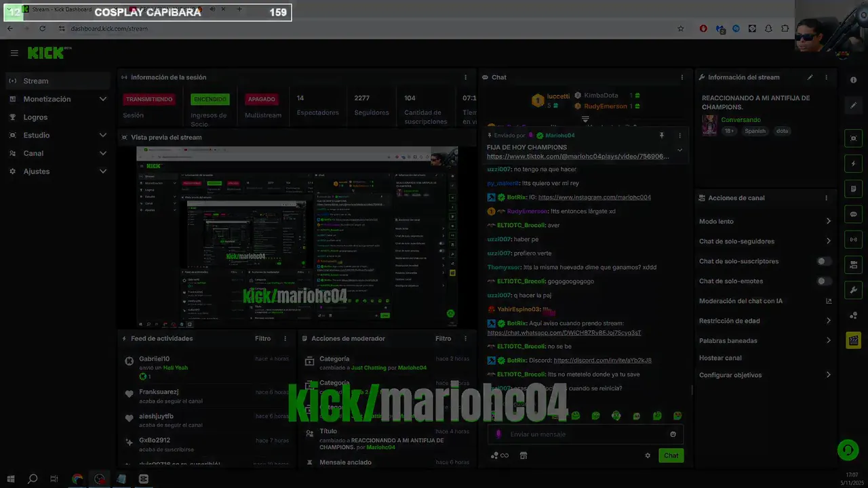This screenshot has width=868, height=488.
Task: Reload the page in the browser
Action: 42,28
